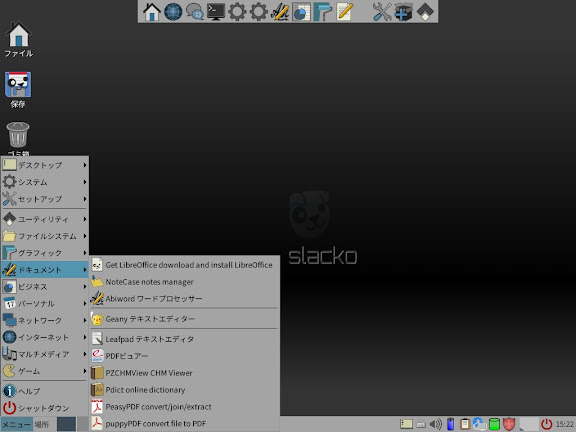
Task: Click the volume speaker tray icon
Action: point(436,424)
